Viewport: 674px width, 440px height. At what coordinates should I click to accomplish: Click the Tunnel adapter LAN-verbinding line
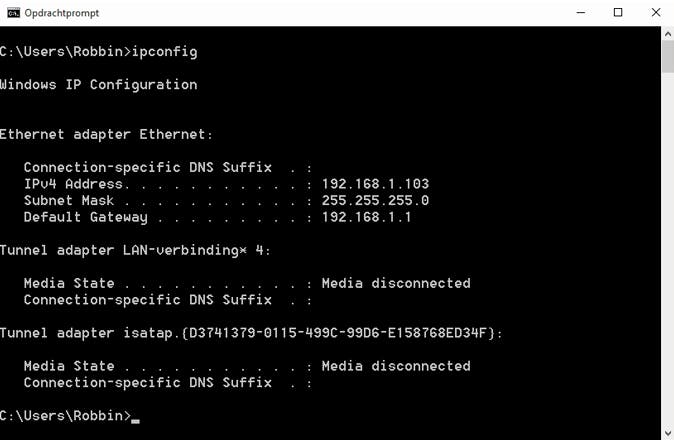click(135, 250)
